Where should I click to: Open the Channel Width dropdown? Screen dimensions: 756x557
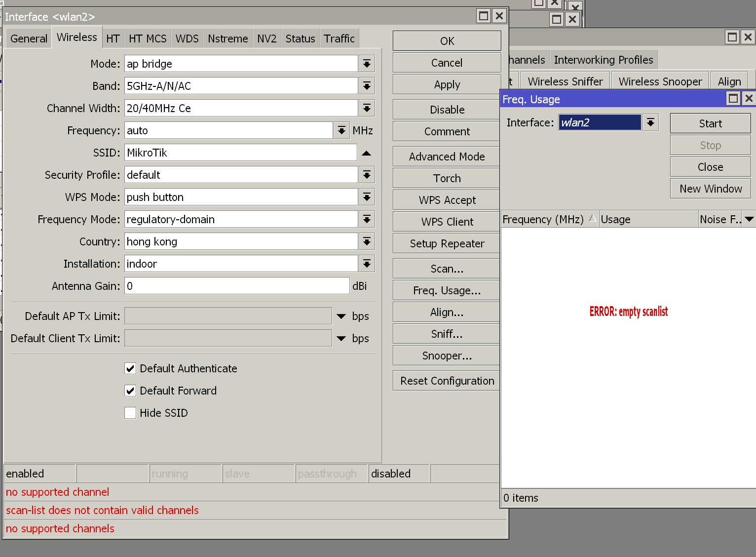point(367,108)
